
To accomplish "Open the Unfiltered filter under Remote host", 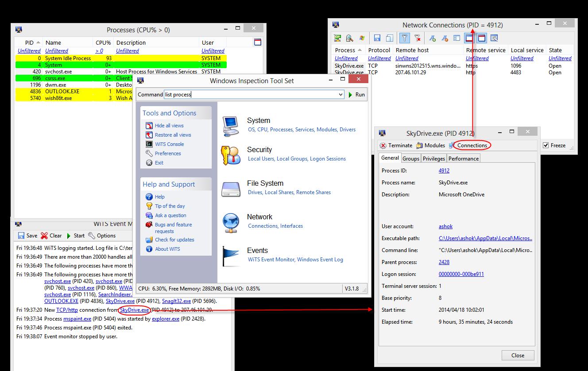I will (x=406, y=58).
